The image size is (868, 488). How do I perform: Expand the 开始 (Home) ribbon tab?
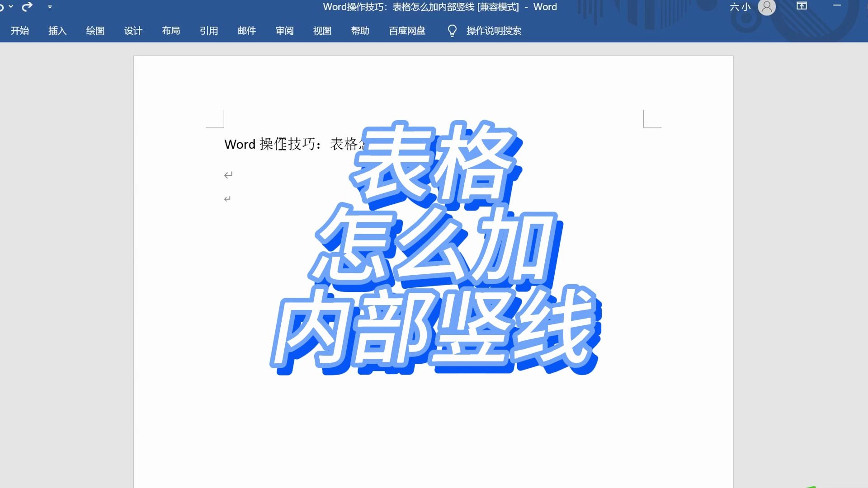point(20,30)
